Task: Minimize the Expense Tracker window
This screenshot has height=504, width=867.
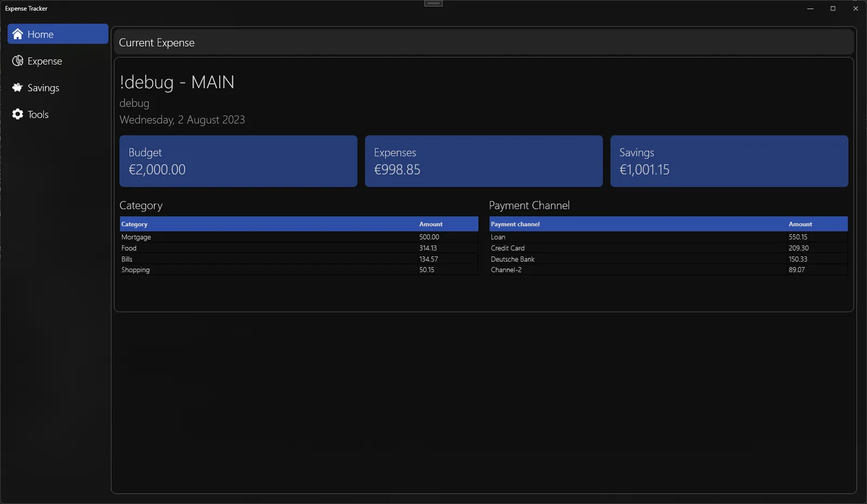Action: pos(810,8)
